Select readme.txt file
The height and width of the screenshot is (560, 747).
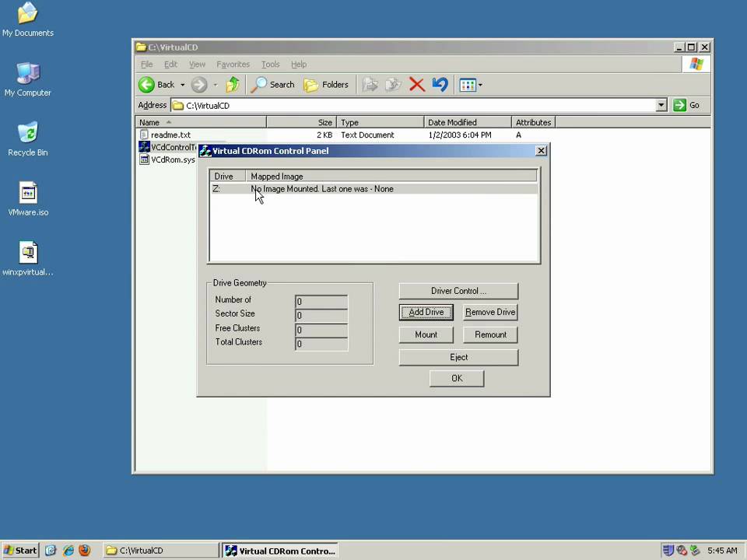point(165,135)
